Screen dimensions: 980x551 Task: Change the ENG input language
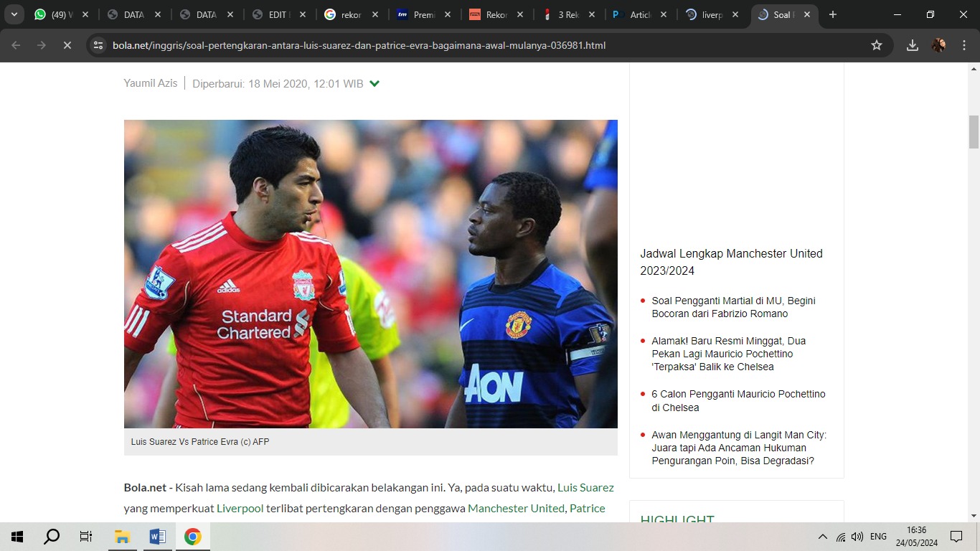pyautogui.click(x=878, y=537)
